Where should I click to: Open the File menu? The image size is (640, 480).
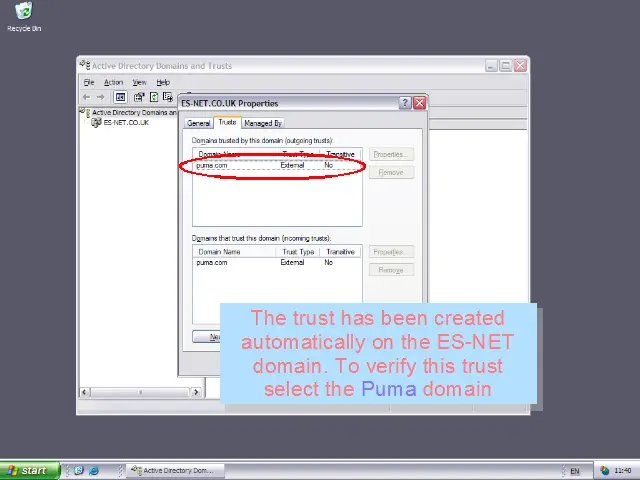tap(89, 82)
